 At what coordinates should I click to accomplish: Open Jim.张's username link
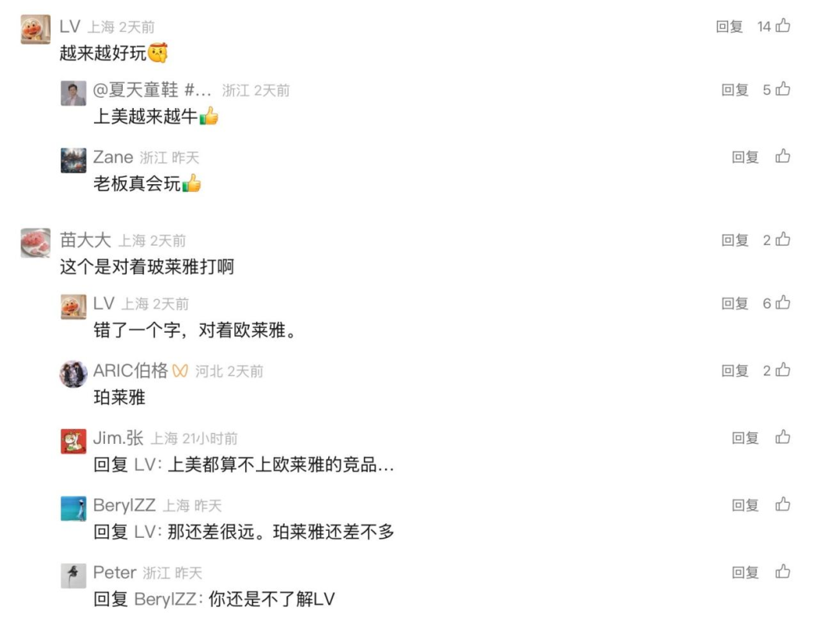pyautogui.click(x=118, y=438)
